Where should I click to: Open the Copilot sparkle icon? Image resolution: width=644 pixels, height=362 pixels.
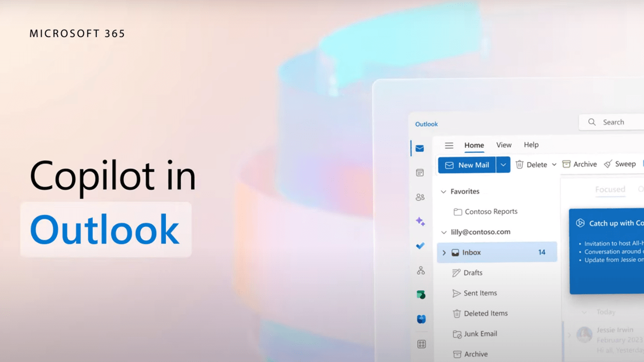click(x=420, y=222)
